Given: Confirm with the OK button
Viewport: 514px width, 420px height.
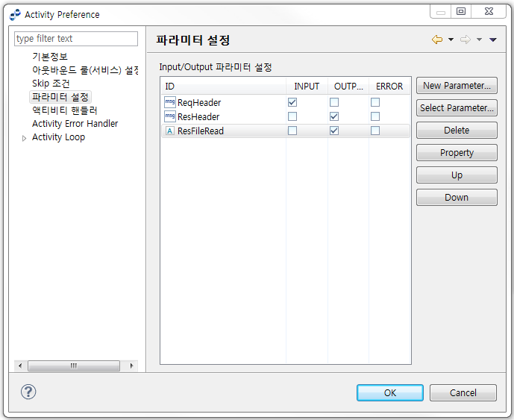Looking at the screenshot, I should (x=389, y=392).
